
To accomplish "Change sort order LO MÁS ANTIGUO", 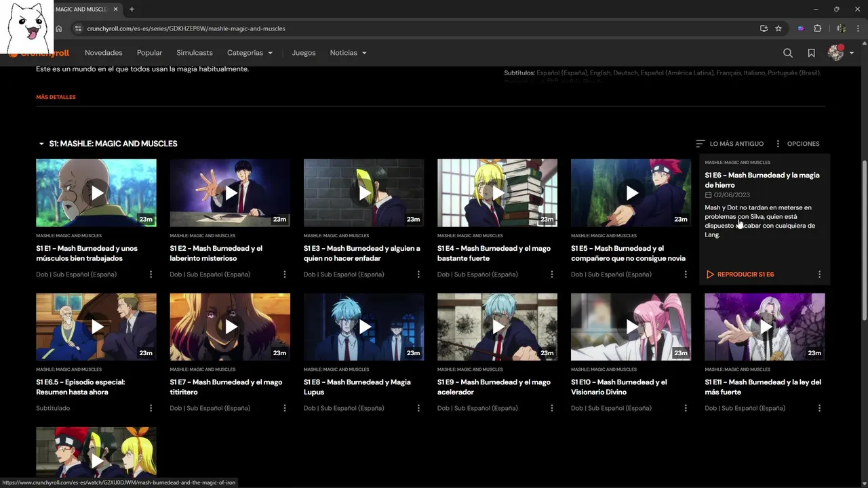I will [730, 144].
